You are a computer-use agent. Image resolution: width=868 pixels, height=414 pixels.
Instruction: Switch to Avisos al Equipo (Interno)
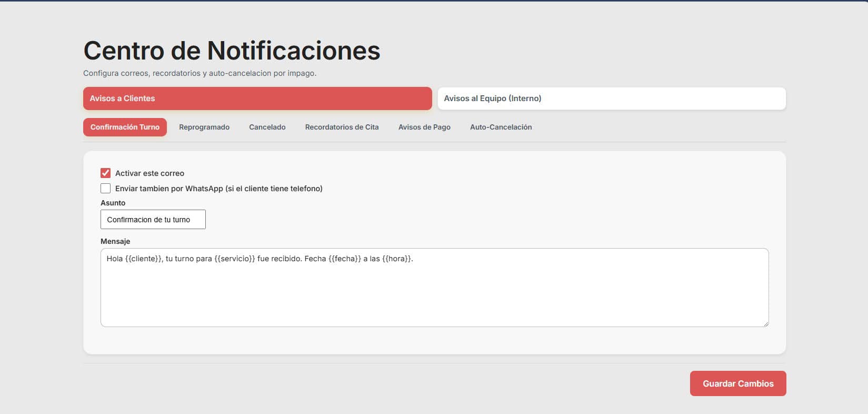click(x=612, y=98)
